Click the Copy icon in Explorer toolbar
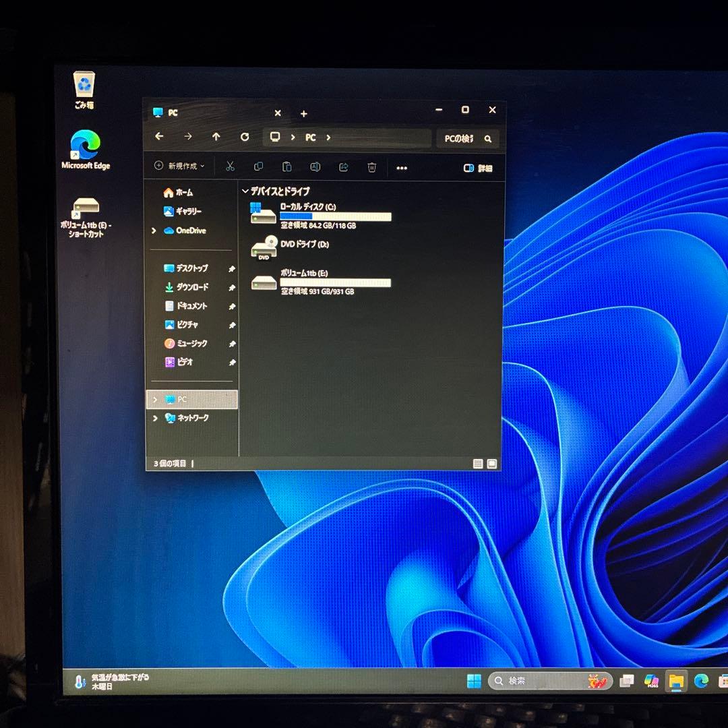 click(258, 166)
